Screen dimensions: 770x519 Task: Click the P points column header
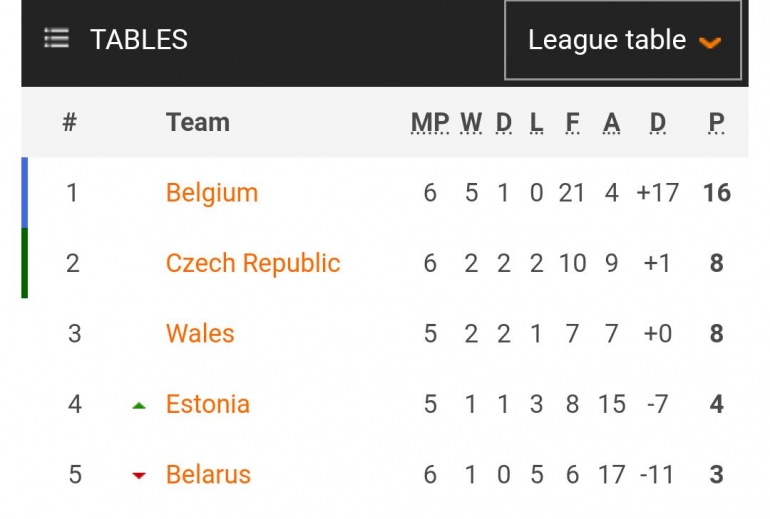click(x=716, y=123)
